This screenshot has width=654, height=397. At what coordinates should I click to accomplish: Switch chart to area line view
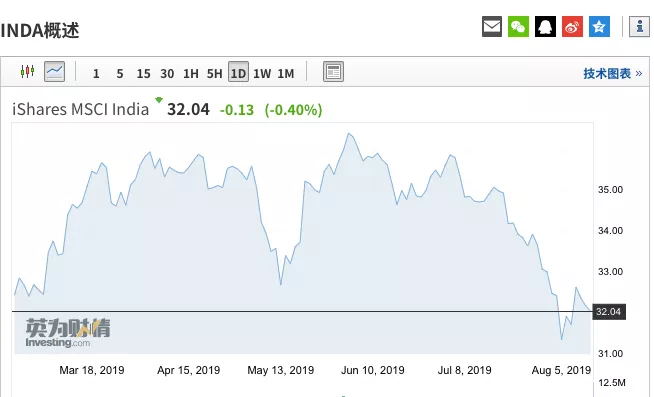pyautogui.click(x=55, y=71)
